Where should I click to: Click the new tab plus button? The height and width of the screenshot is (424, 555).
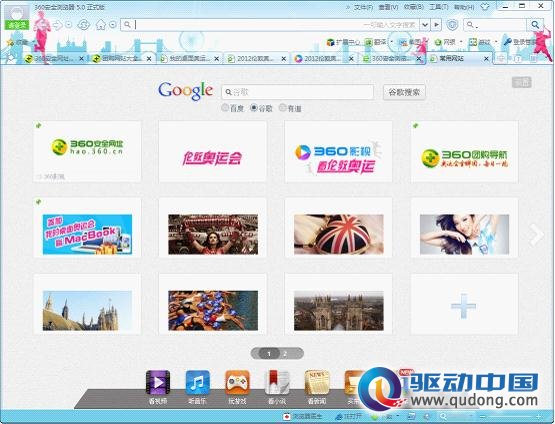(x=501, y=58)
